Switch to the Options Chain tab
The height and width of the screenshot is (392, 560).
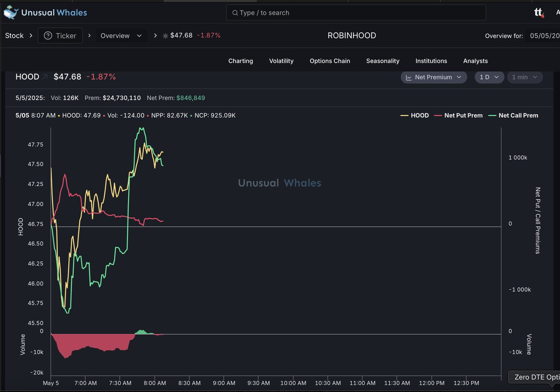click(329, 61)
